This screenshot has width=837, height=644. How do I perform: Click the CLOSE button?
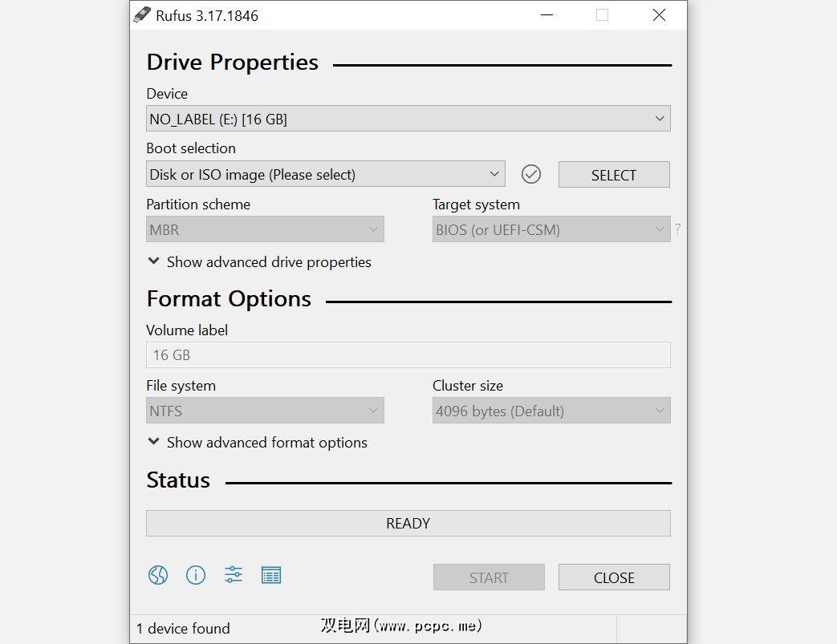614,577
